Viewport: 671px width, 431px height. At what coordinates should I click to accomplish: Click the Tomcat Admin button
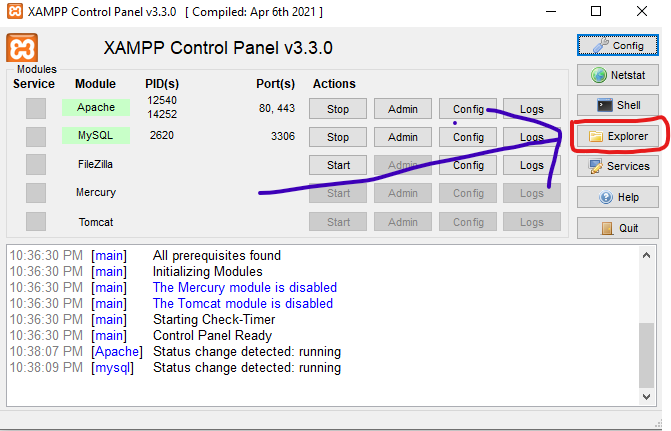pos(403,222)
